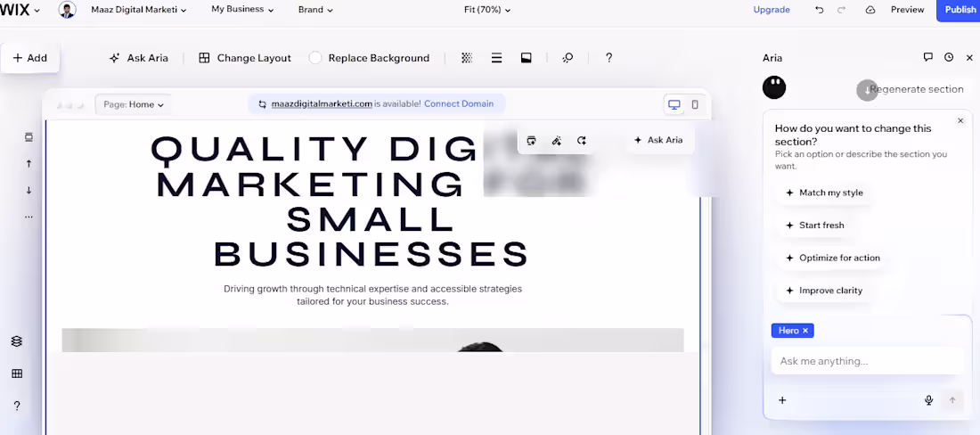Click the maazdigitalmarketi.com domain link
980x435 pixels.
(322, 104)
